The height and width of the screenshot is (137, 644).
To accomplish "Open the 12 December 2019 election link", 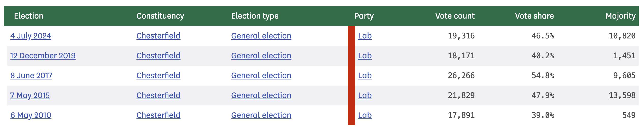I will (x=43, y=56).
